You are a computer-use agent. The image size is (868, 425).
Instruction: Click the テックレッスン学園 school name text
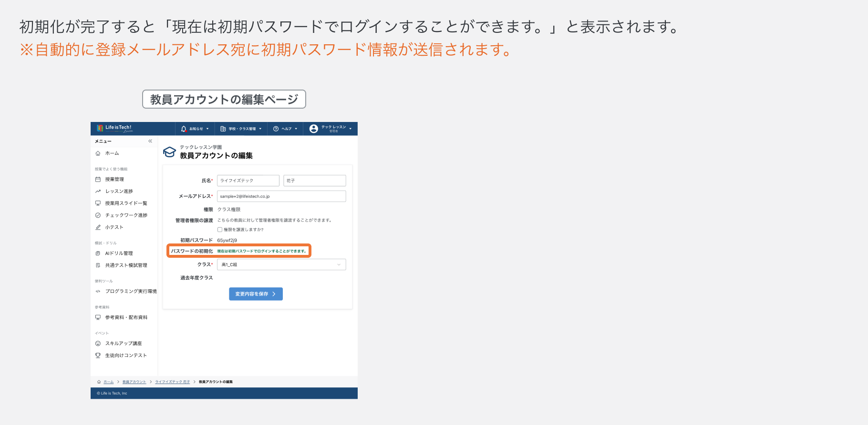click(201, 147)
